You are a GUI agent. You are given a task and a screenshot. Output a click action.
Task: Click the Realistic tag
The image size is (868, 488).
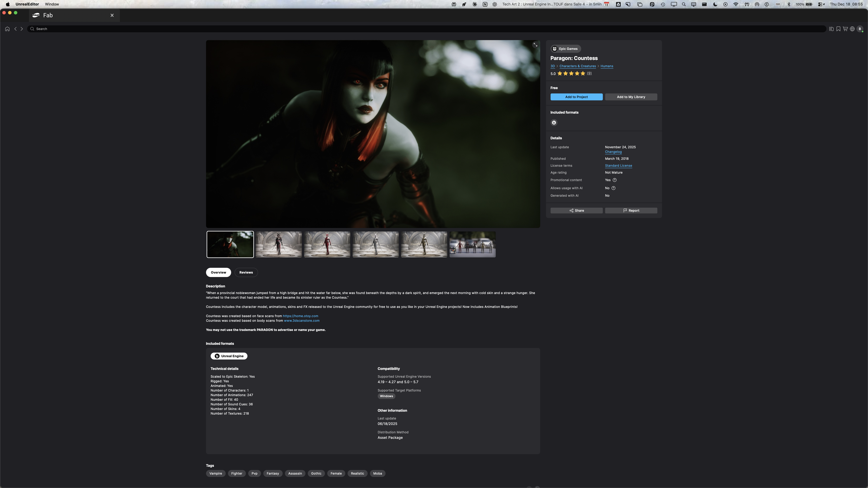pyautogui.click(x=358, y=474)
